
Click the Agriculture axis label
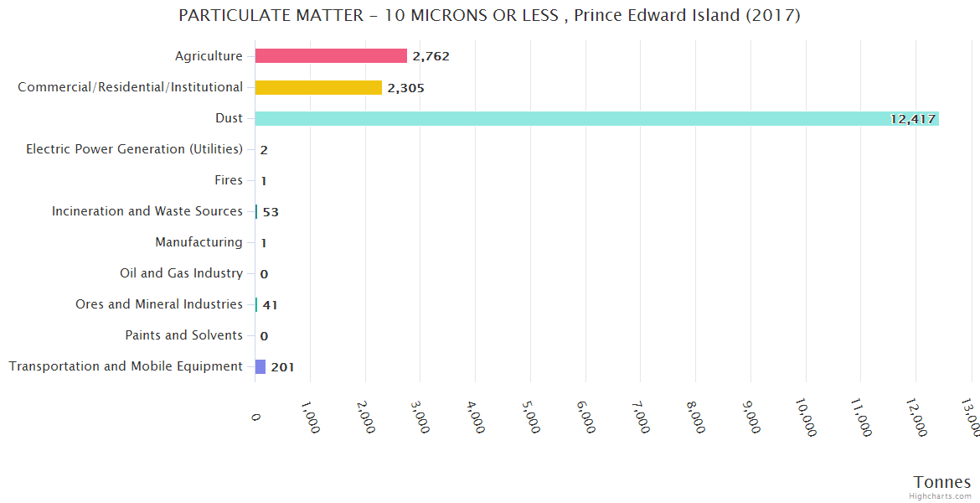pos(209,56)
